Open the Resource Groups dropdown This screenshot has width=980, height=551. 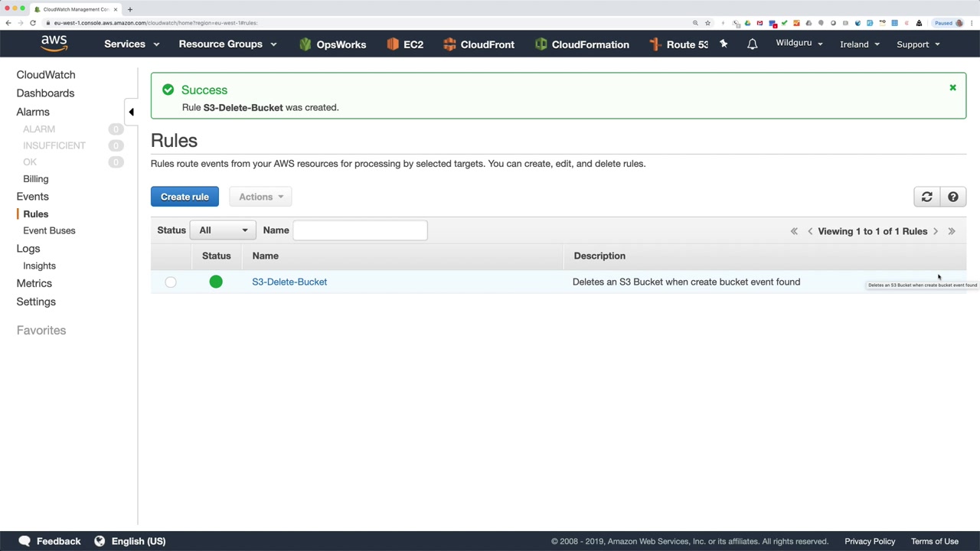click(x=227, y=44)
